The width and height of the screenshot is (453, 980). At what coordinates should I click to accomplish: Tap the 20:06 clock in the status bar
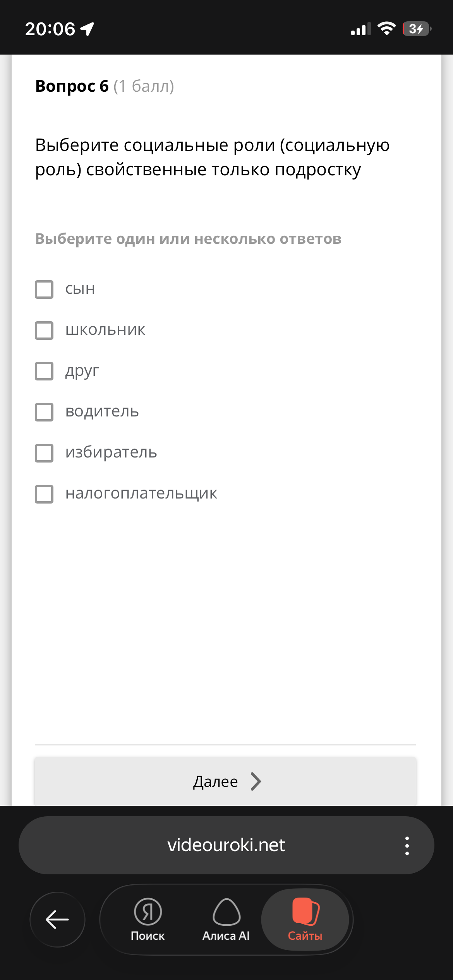pyautogui.click(x=50, y=27)
